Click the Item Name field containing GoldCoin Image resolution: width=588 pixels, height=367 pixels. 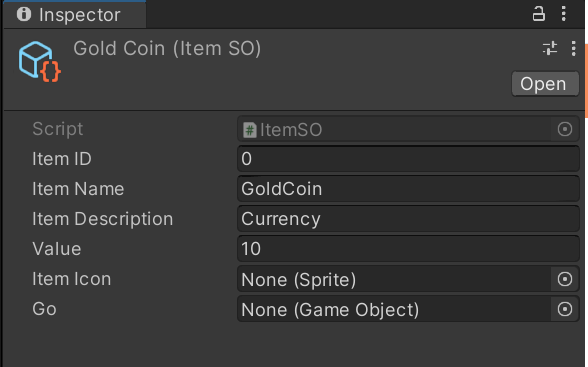click(x=408, y=189)
